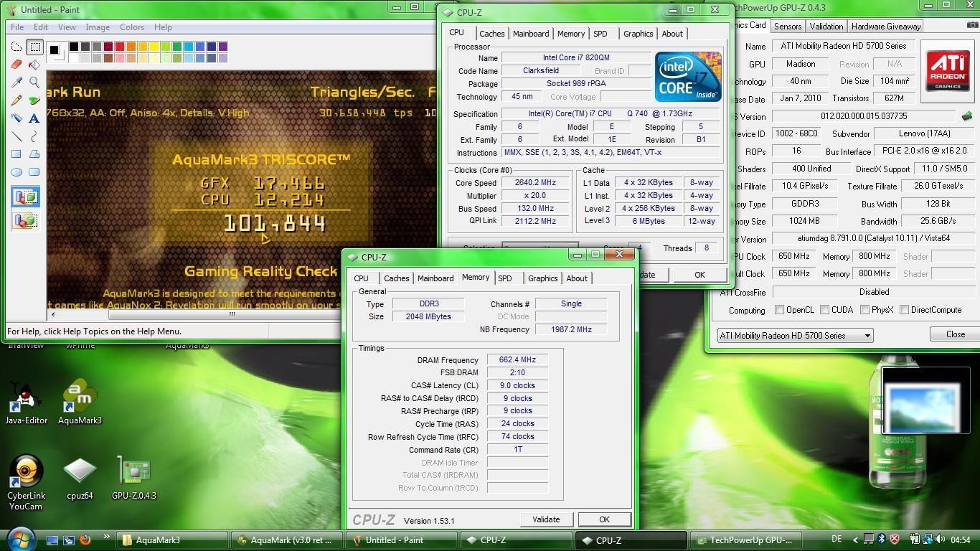Screen dimensions: 980x551
Task: Select the Brush tool in Paint
Action: click(34, 100)
